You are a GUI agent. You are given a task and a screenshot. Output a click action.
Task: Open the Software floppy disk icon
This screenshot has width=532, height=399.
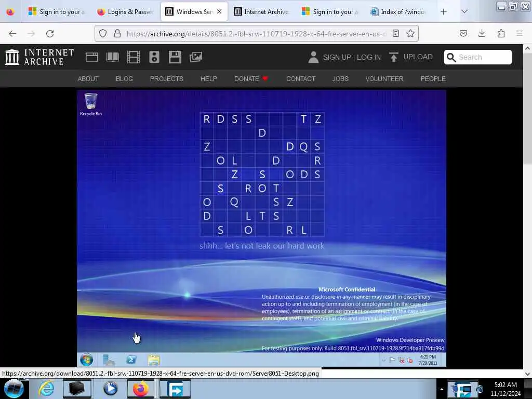[175, 57]
